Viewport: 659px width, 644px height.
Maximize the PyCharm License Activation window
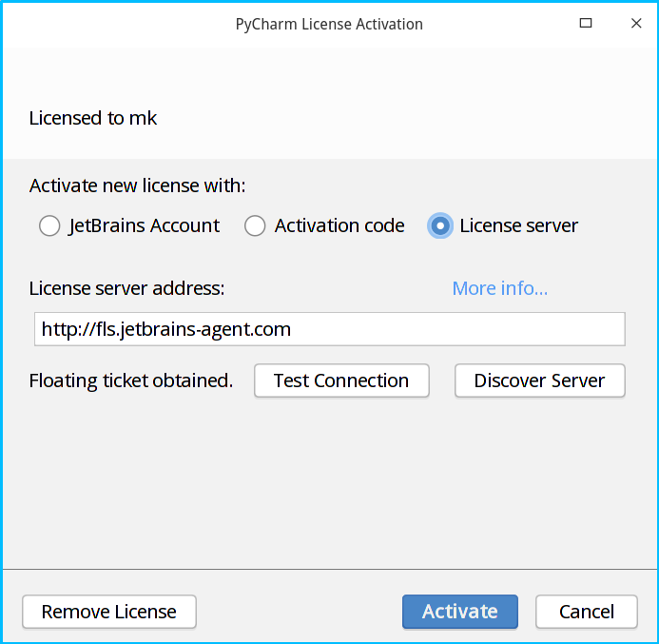[x=586, y=23]
